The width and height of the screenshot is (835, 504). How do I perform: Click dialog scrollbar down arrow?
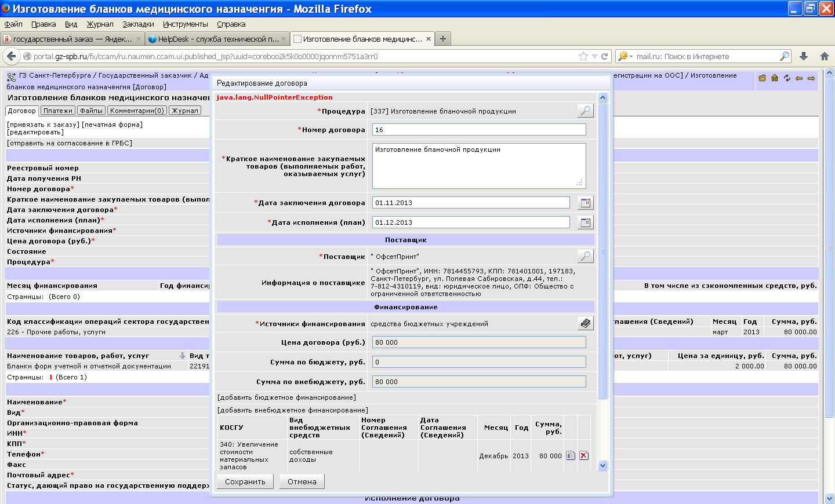pyautogui.click(x=602, y=465)
